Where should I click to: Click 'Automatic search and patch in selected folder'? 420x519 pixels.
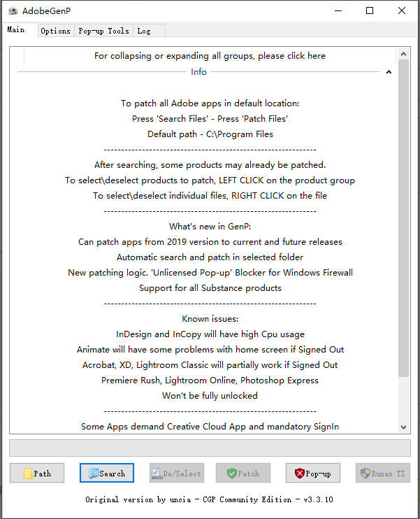pyautogui.click(x=210, y=257)
